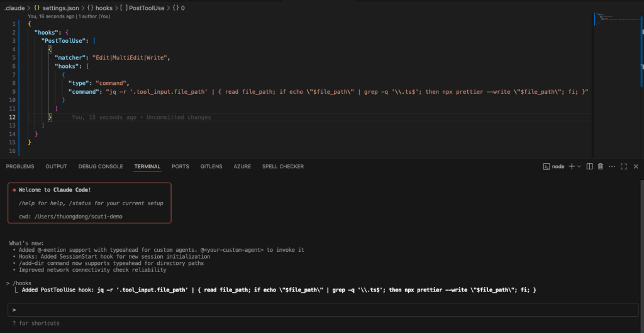Click the 'Welcome to Claude Code!' text
The width and height of the screenshot is (644, 333).
coord(55,190)
